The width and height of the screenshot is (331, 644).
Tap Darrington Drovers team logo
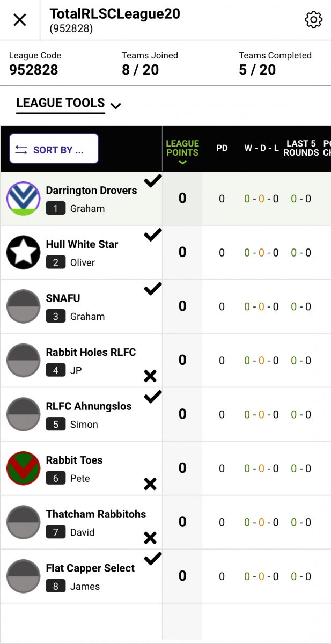tap(24, 199)
